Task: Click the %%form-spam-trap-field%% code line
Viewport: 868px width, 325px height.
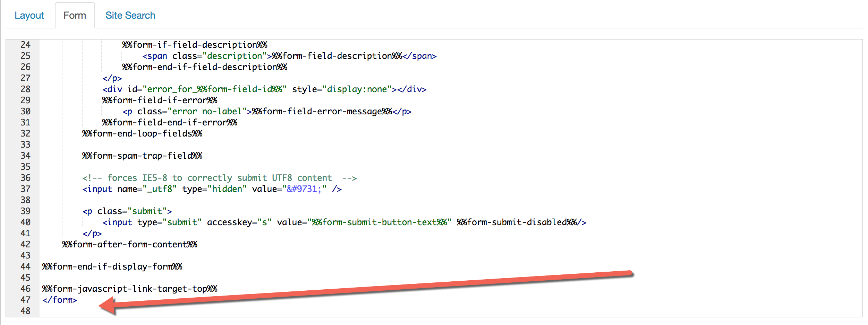Action: (x=142, y=156)
